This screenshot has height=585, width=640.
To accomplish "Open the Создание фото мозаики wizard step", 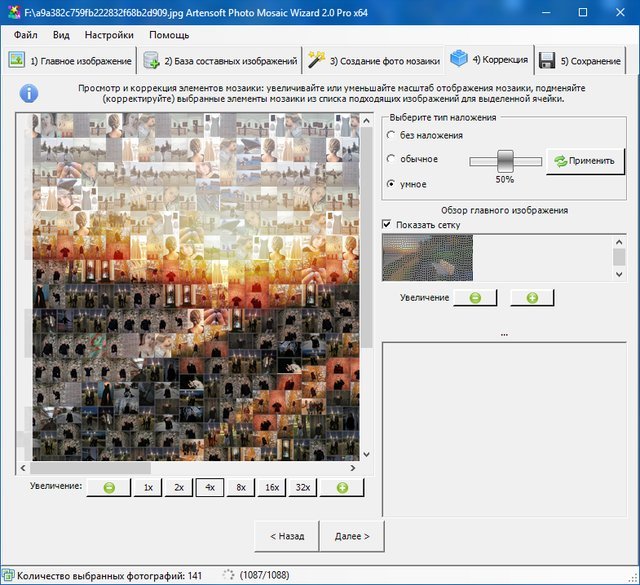I will click(374, 61).
